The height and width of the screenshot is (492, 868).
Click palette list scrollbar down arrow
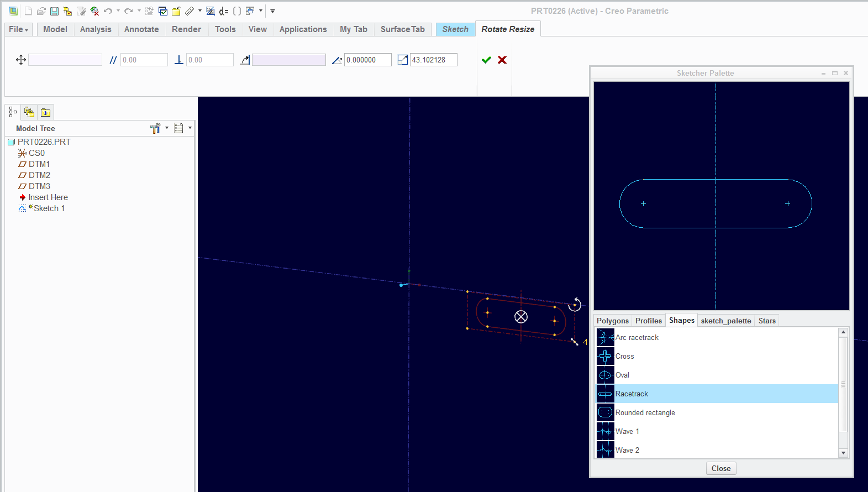point(843,453)
